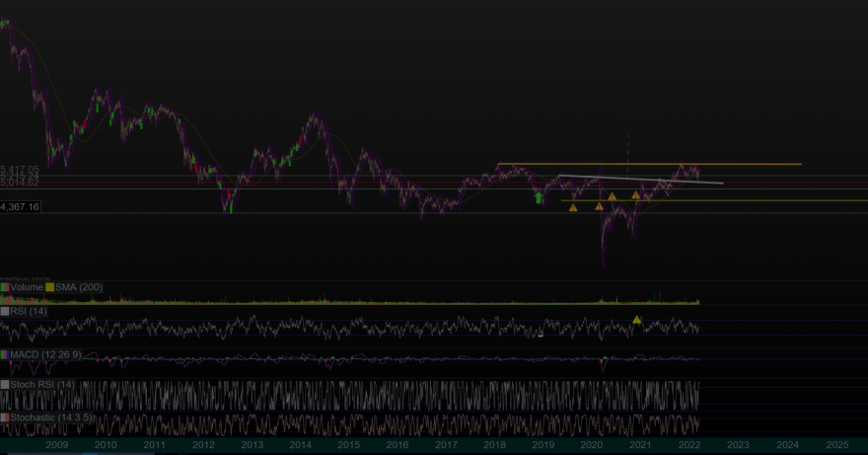Click the Stochastic indicator color swatch
Viewport: 868px width, 455px height.
[x=5, y=417]
